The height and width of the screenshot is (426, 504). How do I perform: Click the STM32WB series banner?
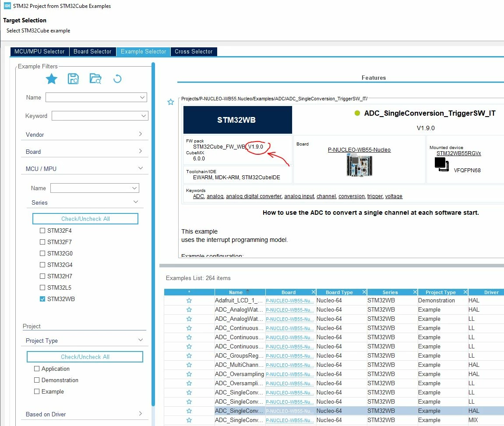(x=237, y=120)
